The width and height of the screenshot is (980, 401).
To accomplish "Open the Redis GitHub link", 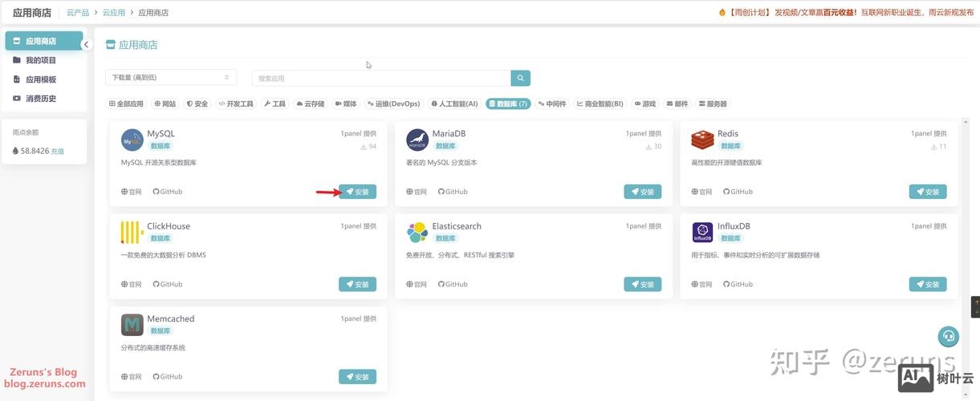I will (x=738, y=192).
